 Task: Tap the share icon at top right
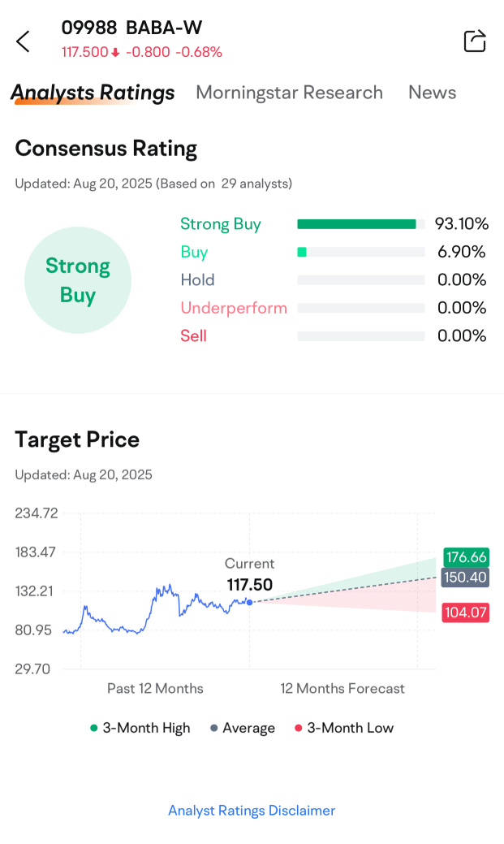pos(474,41)
